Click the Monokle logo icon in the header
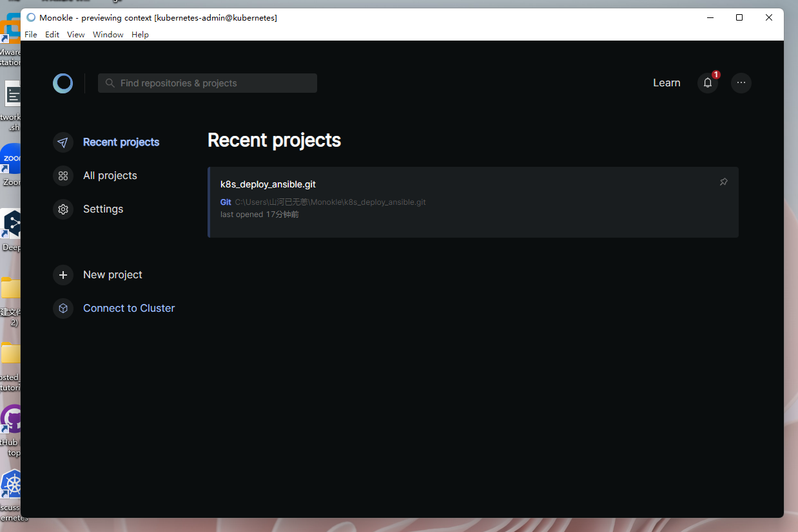Image resolution: width=798 pixels, height=532 pixels. pos(63,83)
